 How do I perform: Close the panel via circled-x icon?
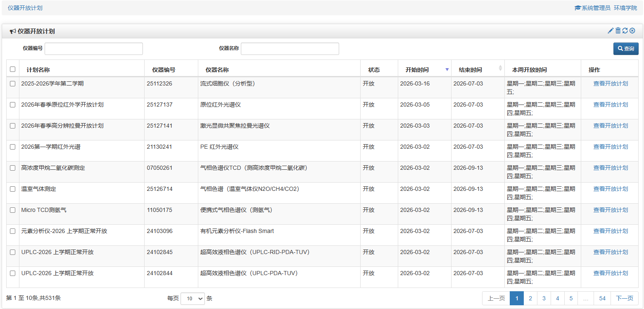(633, 30)
